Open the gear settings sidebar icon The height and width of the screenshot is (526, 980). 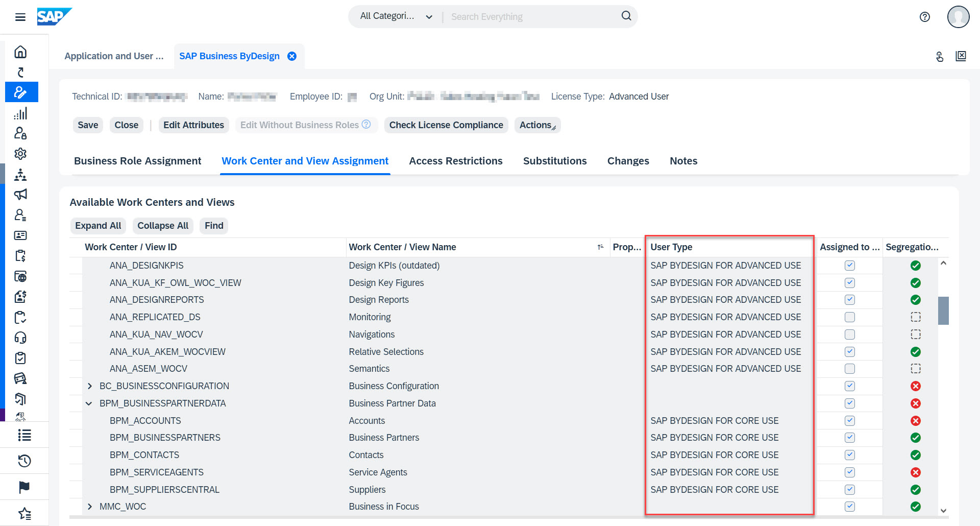tap(20, 154)
